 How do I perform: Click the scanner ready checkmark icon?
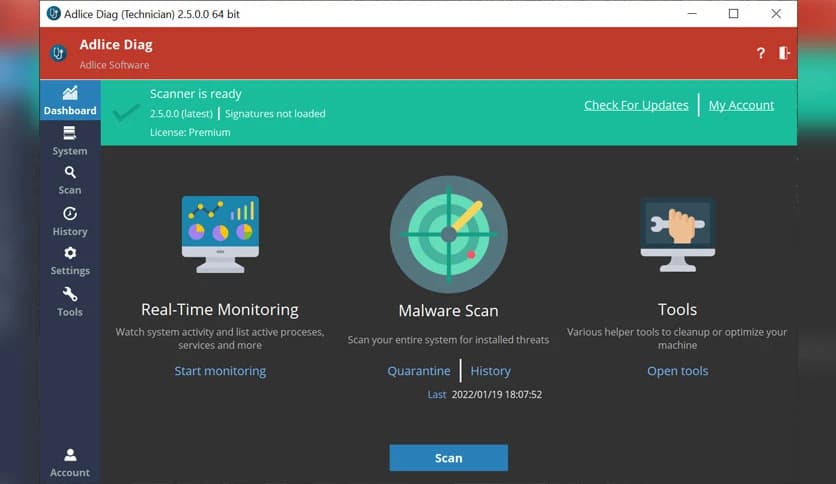point(126,112)
